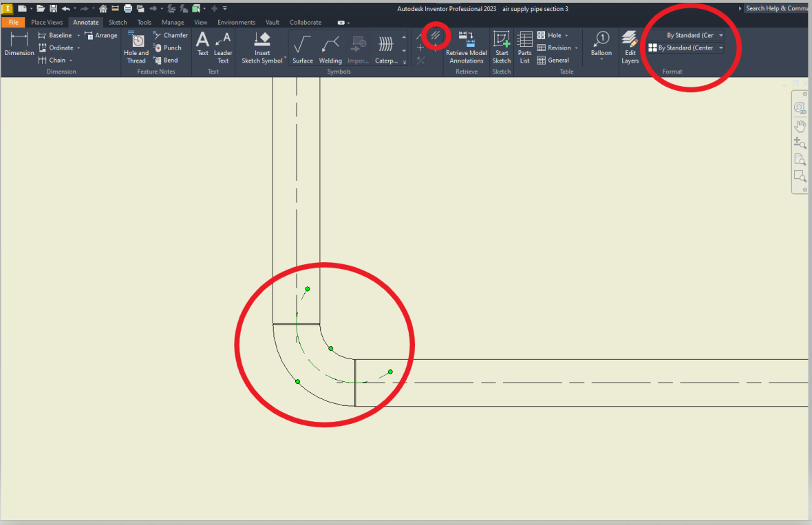Activate the Text annotation tool
Screen dimensions: 812x525
point(202,43)
